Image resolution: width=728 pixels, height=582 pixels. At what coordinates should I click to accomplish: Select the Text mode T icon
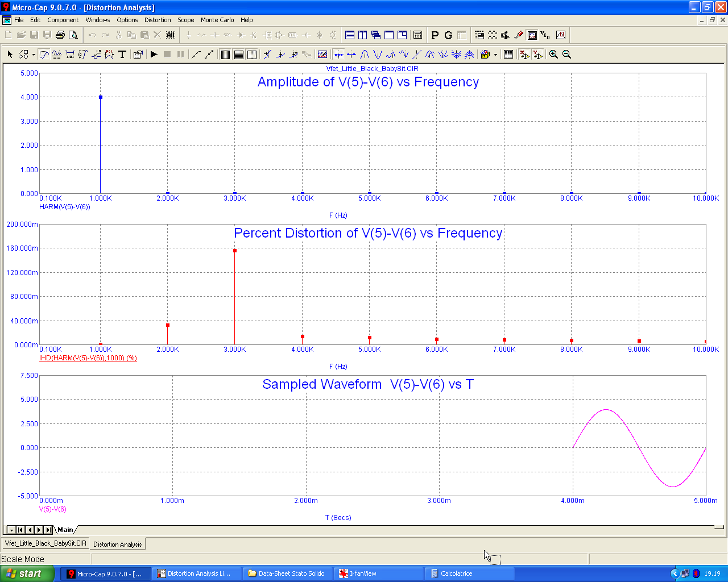(x=122, y=55)
